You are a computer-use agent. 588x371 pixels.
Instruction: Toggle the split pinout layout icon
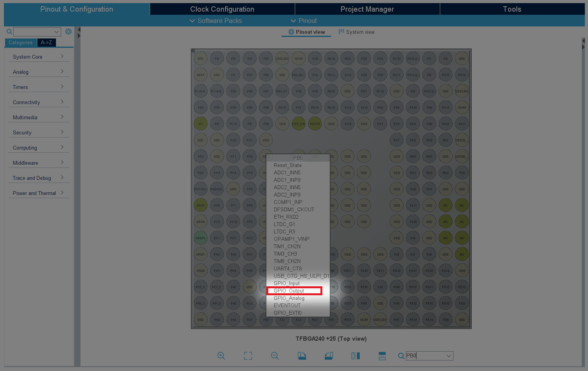[382, 355]
